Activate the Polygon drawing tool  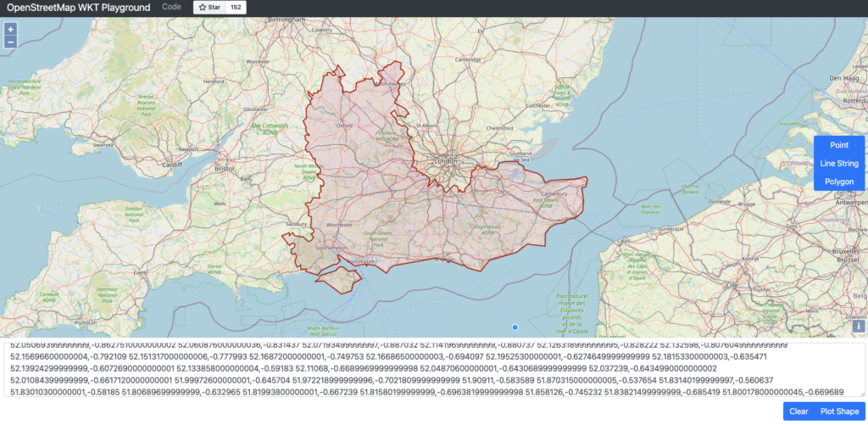(838, 182)
